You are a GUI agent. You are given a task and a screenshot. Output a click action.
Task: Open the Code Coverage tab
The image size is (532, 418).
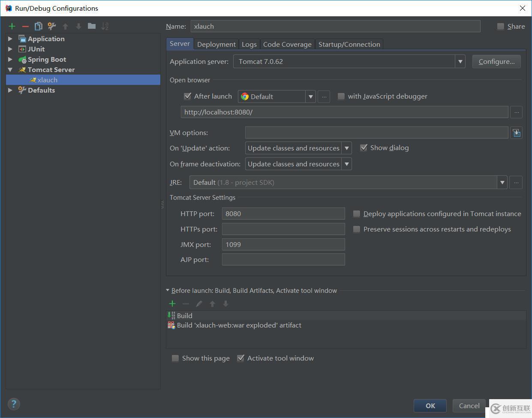[287, 44]
